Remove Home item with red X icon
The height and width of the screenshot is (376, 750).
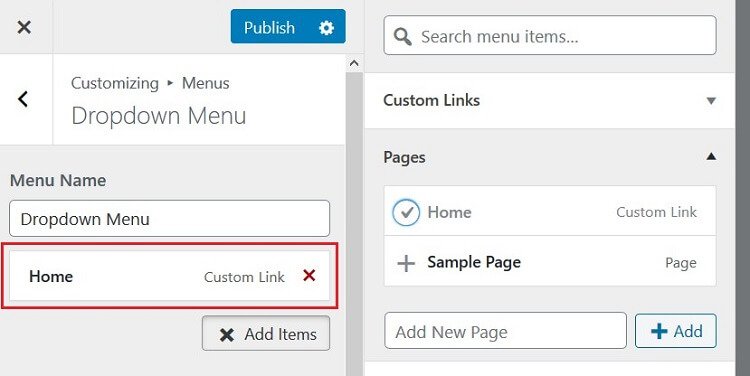pos(309,275)
